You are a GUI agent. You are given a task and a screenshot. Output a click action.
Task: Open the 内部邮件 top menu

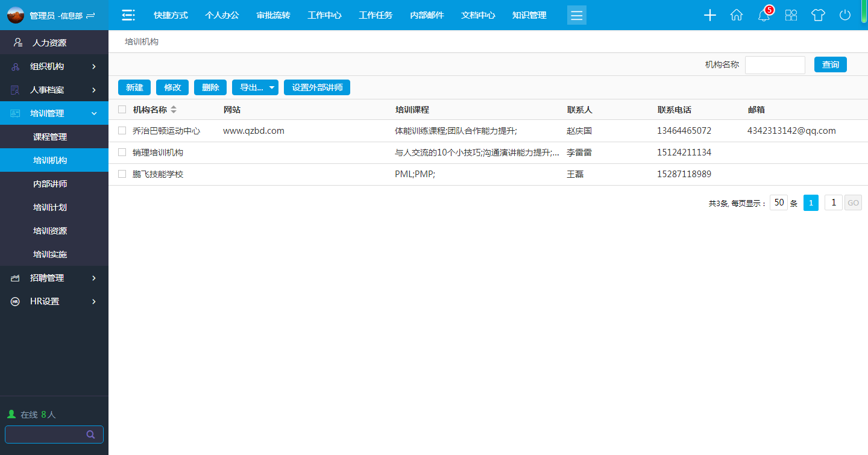pyautogui.click(x=427, y=15)
